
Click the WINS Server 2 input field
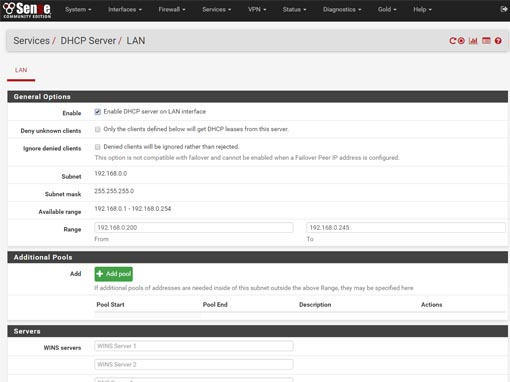[x=194, y=364]
